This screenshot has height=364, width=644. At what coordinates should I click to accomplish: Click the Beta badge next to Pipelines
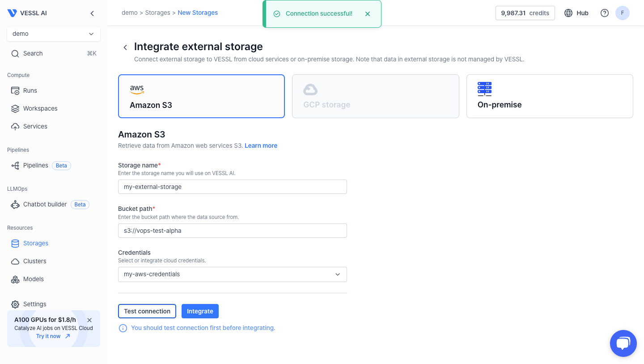(x=61, y=166)
